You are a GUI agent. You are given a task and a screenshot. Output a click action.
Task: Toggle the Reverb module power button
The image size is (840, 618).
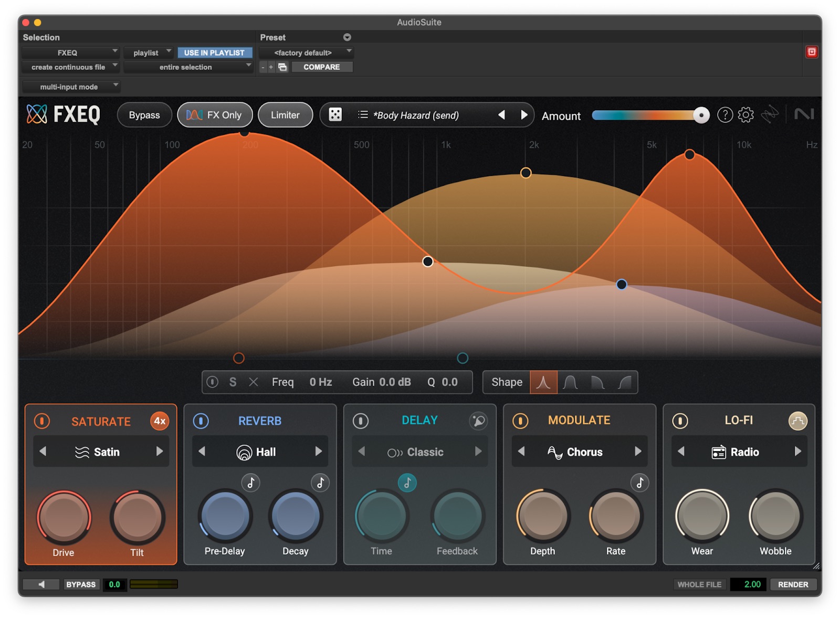[x=201, y=421]
